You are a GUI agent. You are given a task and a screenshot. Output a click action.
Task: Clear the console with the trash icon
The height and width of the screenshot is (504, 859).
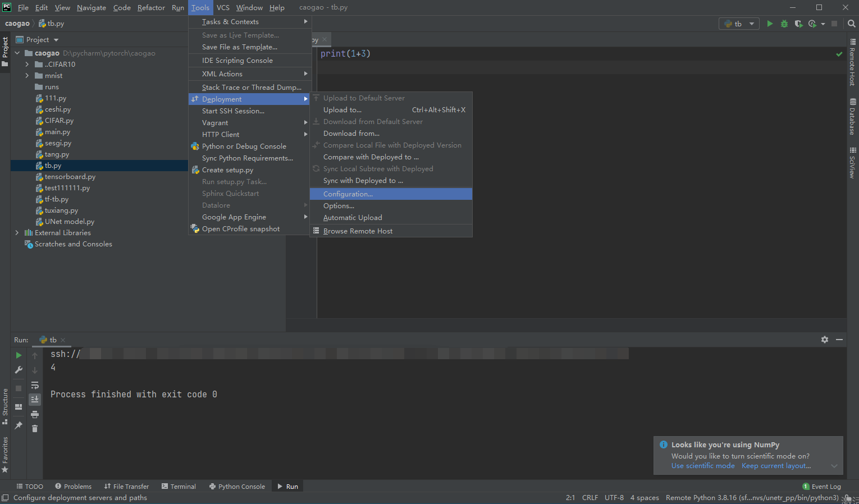click(x=35, y=429)
